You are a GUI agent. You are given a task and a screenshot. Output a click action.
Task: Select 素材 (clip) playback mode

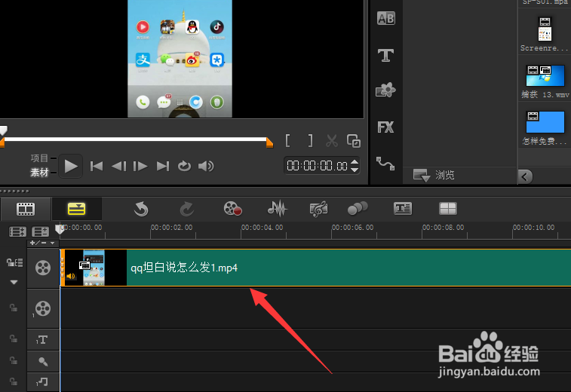click(x=39, y=172)
